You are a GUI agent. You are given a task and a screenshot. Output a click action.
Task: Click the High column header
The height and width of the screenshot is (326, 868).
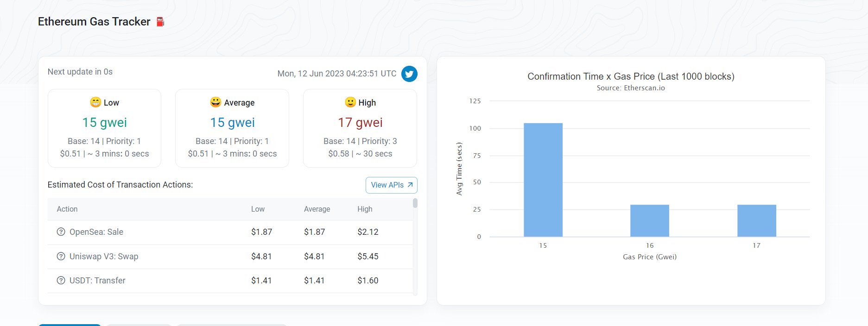365,209
